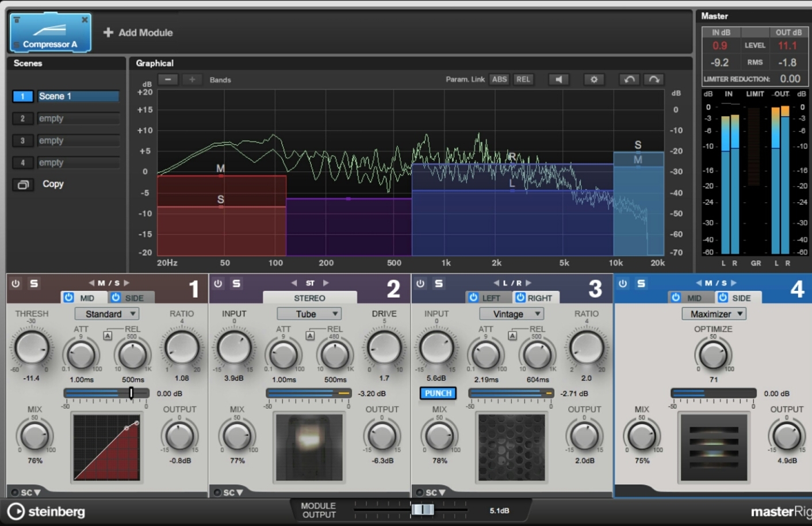Toggle the LEFT channel power in band 3
This screenshot has width=812, height=526.
473,297
